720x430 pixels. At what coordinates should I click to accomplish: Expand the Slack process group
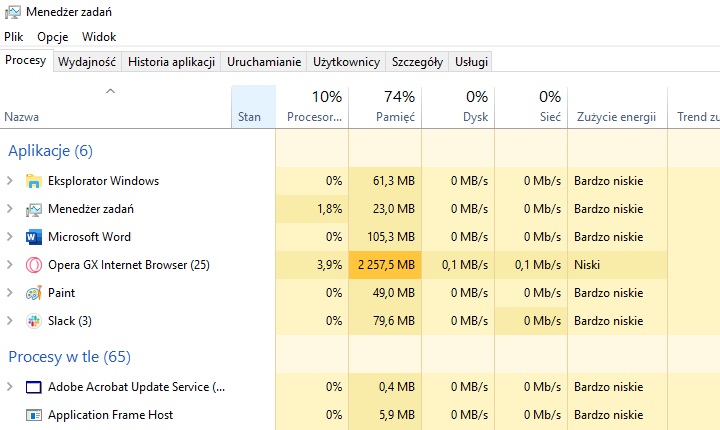10,321
